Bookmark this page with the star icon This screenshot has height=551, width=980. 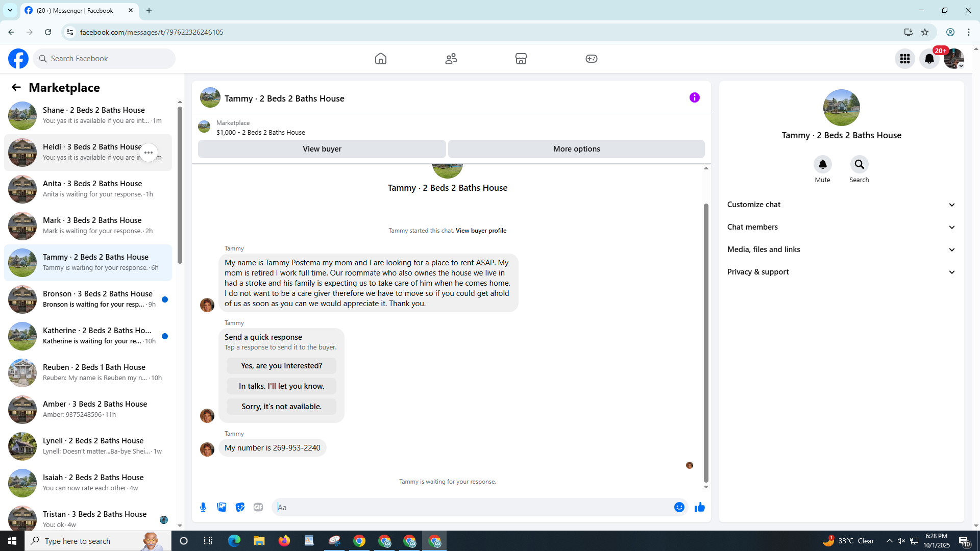(x=925, y=32)
